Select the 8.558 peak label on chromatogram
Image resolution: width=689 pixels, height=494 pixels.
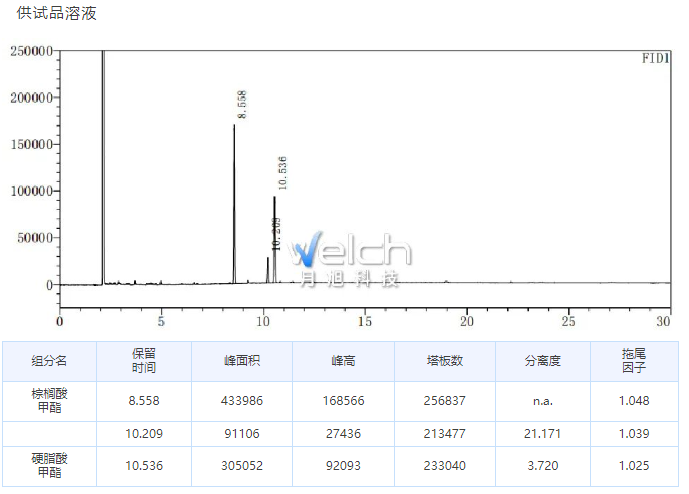point(241,104)
